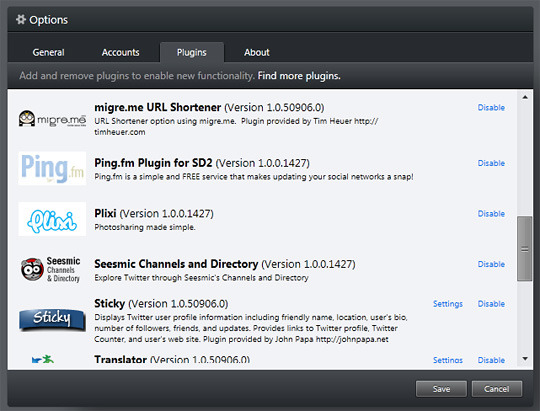Screen dimensions: 540x411
Task: Click the Ping.fm Plugin for SD2 title
Action: pos(153,163)
